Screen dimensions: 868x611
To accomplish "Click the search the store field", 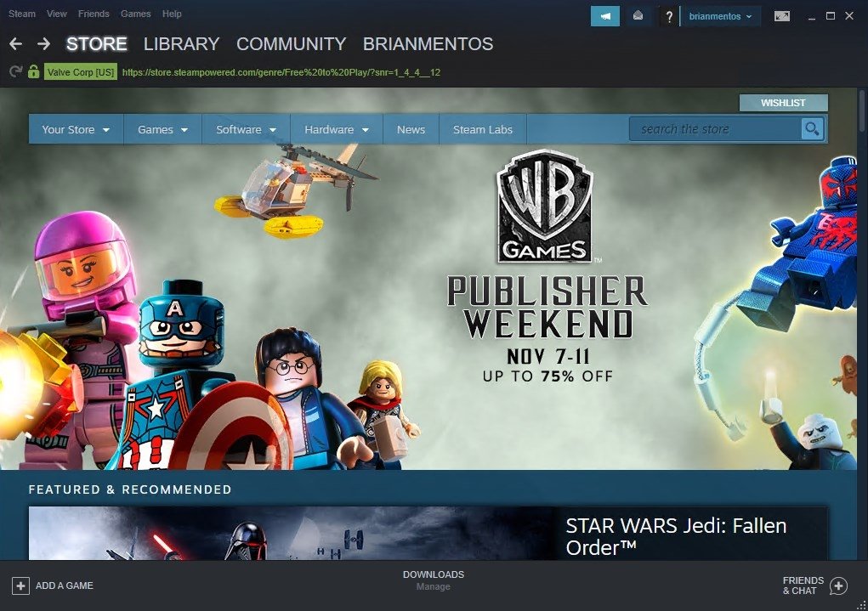I will tap(715, 129).
